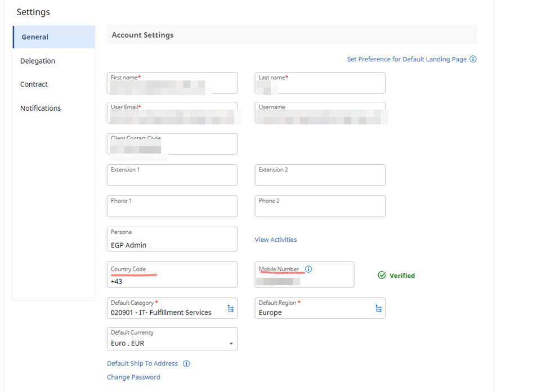
Task: Click info icon beside Default Ship To Address
Action: pyautogui.click(x=186, y=364)
